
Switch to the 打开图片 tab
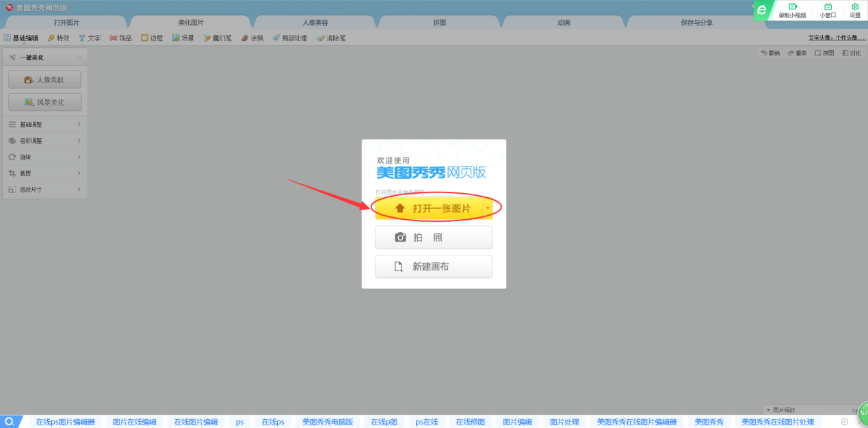pyautogui.click(x=66, y=23)
